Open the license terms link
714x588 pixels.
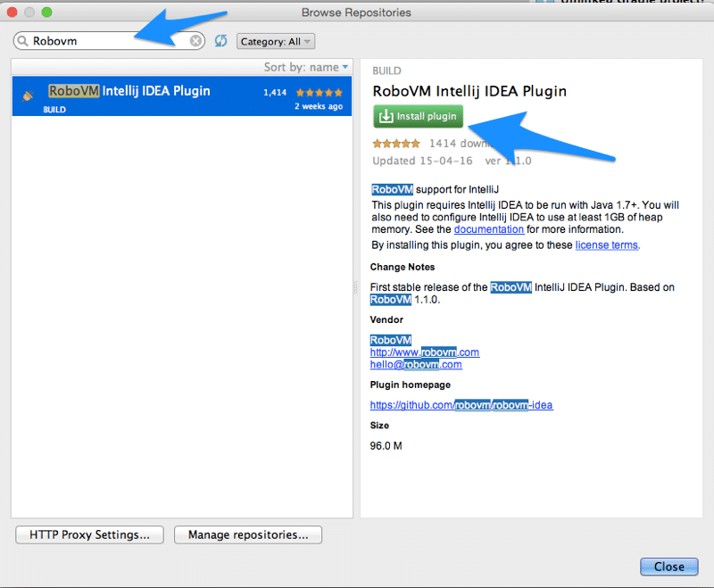[607, 245]
